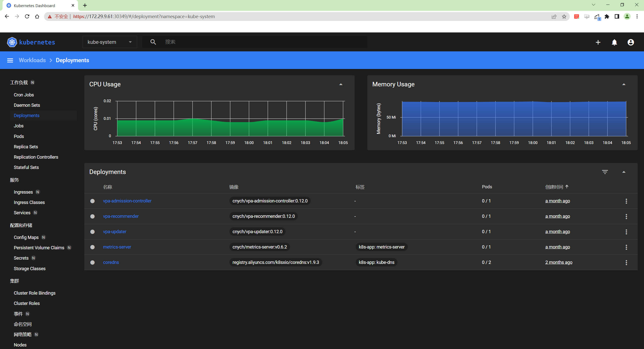Image resolution: width=644 pixels, height=349 pixels.
Task: Collapse the Memory Usage panel
Action: pos(624,84)
